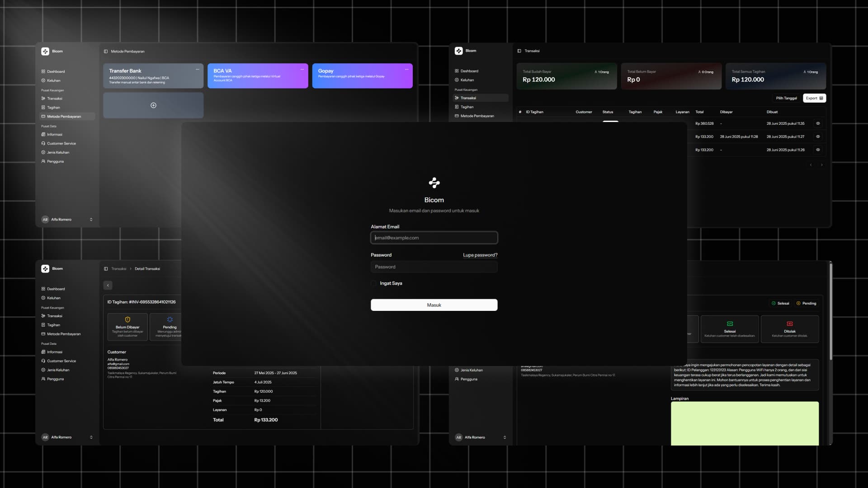This screenshot has height=488, width=868.
Task: Open the Gopay card three-dot menu
Action: 406,70
